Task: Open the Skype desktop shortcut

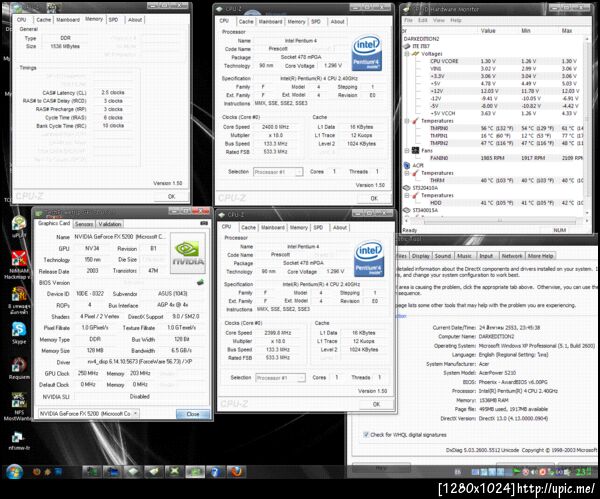Action: tap(19, 332)
